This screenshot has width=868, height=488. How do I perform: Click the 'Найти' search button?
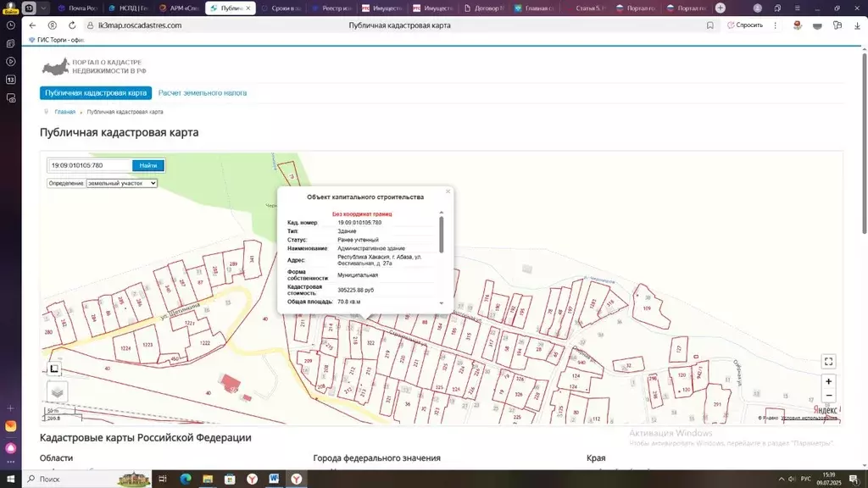pyautogui.click(x=147, y=165)
